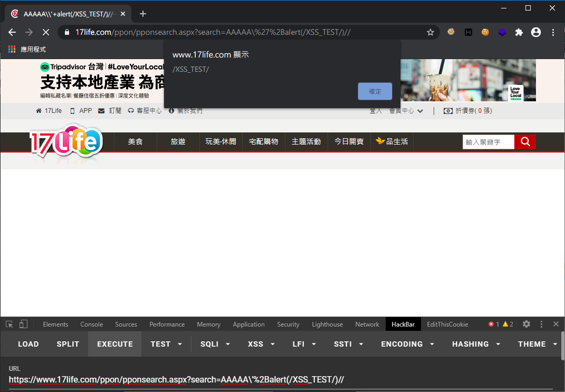The height and width of the screenshot is (392, 565).
Task: Select the Memory tab
Action: click(x=208, y=324)
